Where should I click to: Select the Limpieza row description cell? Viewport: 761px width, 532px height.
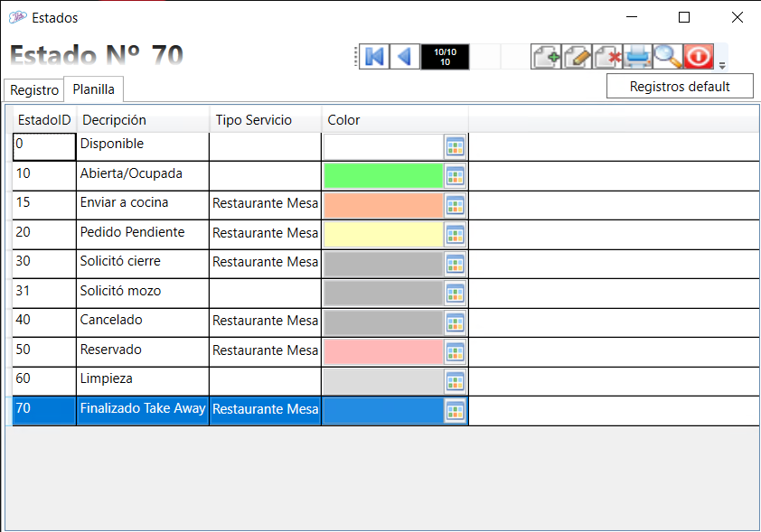click(x=142, y=379)
